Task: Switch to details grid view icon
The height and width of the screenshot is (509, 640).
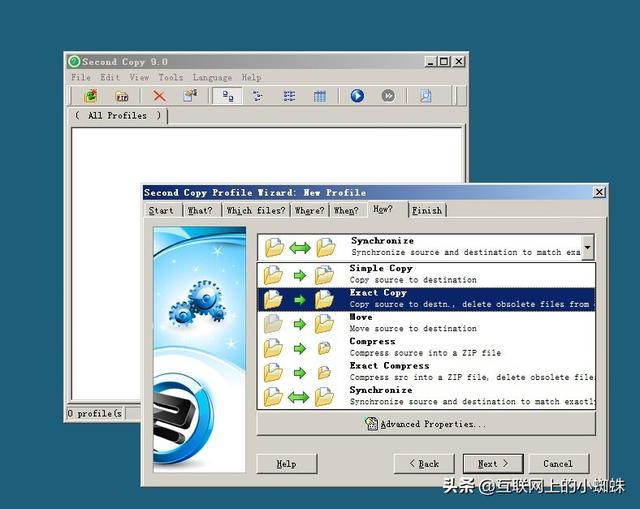Action: point(320,96)
